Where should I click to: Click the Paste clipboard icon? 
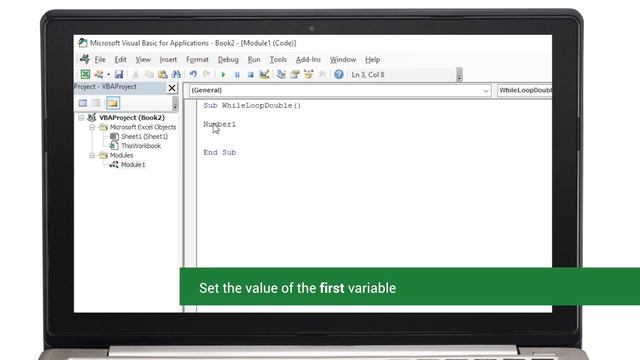pos(162,74)
